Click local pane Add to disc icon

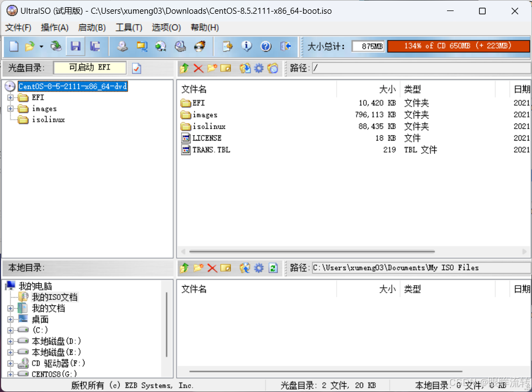[245, 268]
